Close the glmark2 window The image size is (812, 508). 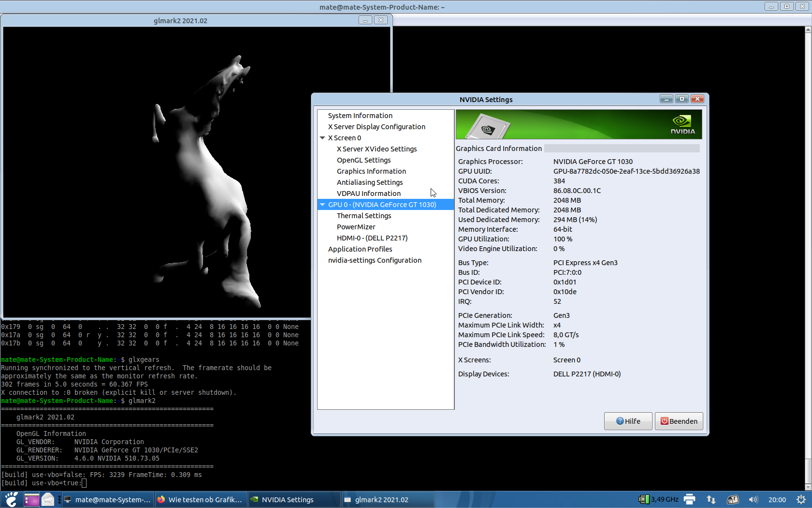coord(381,20)
